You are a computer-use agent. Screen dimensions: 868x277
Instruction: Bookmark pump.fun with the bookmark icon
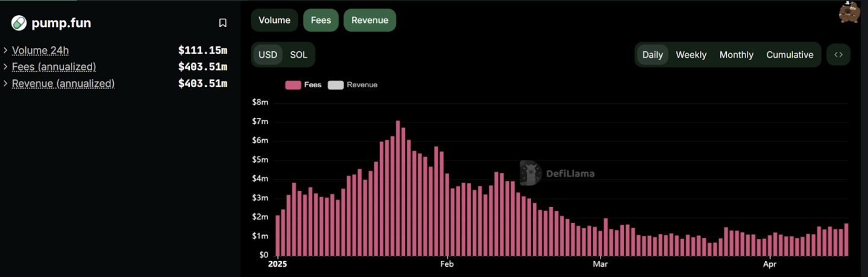[x=222, y=23]
